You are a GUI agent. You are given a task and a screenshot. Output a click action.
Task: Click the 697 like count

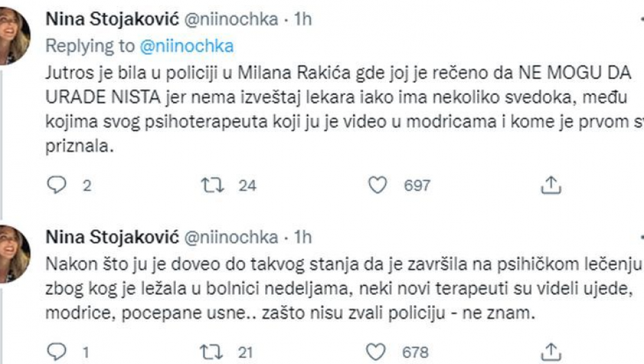tap(417, 185)
